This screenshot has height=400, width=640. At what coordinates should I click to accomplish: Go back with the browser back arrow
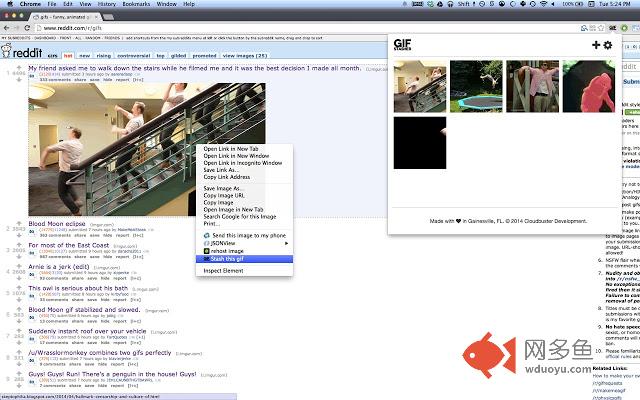[x=7, y=28]
